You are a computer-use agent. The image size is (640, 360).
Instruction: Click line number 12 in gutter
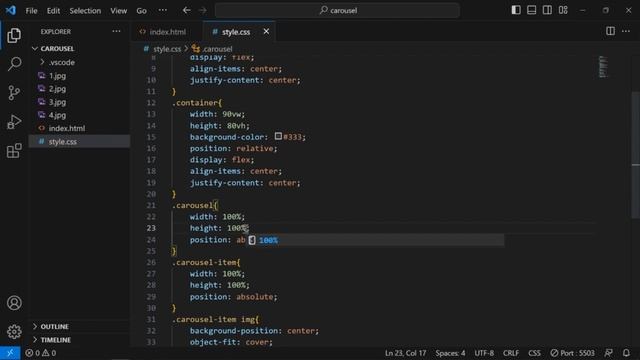tap(151, 103)
